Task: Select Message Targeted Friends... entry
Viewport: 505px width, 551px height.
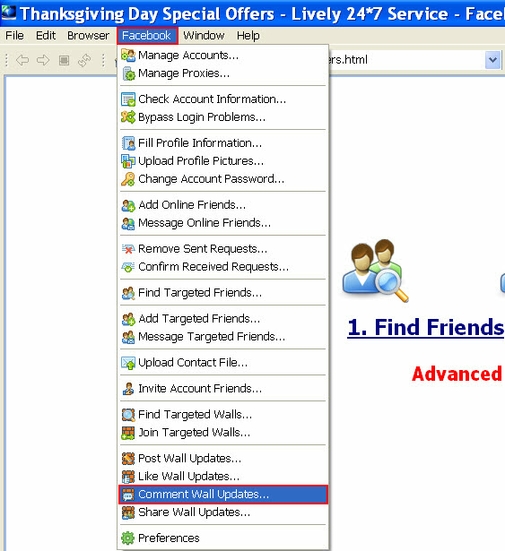Action: [x=223, y=337]
